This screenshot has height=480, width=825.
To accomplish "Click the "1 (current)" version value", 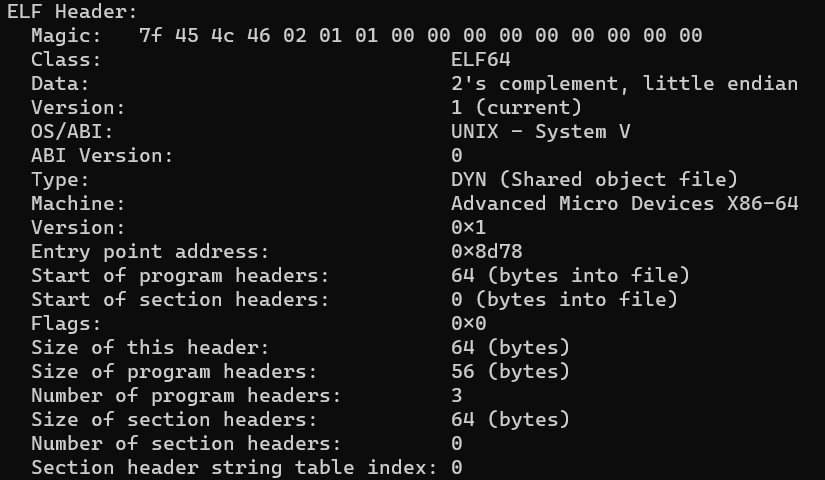I will click(516, 108).
